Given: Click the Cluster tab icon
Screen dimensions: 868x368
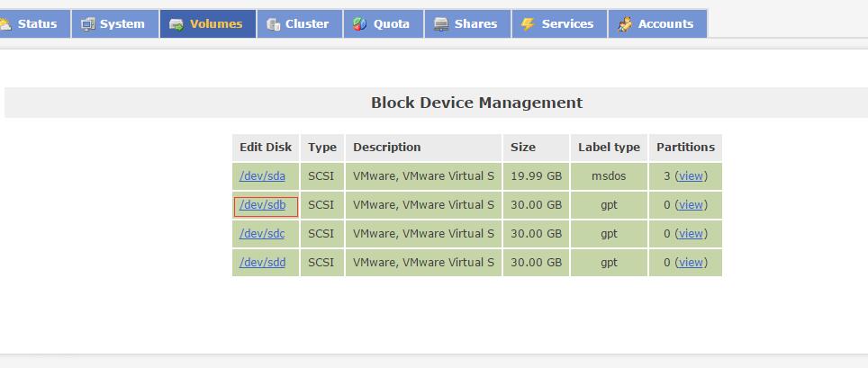Looking at the screenshot, I should pos(274,24).
